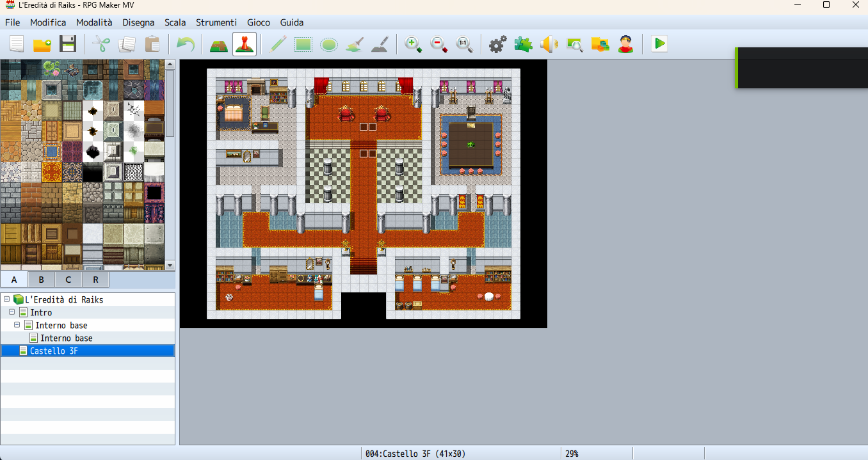Switch to tileset tab B

click(41, 280)
